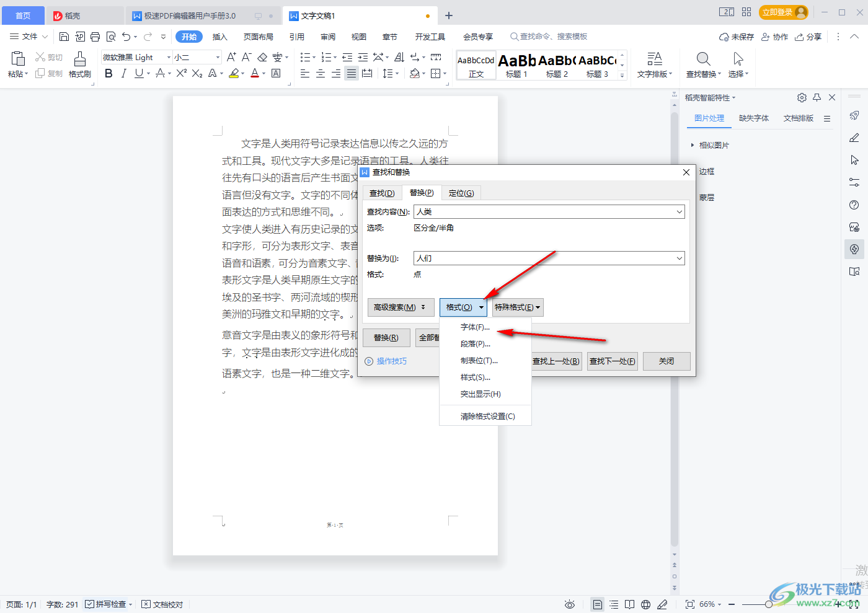This screenshot has width=868, height=613.
Task: Click 文字排版 icon
Action: (x=655, y=59)
